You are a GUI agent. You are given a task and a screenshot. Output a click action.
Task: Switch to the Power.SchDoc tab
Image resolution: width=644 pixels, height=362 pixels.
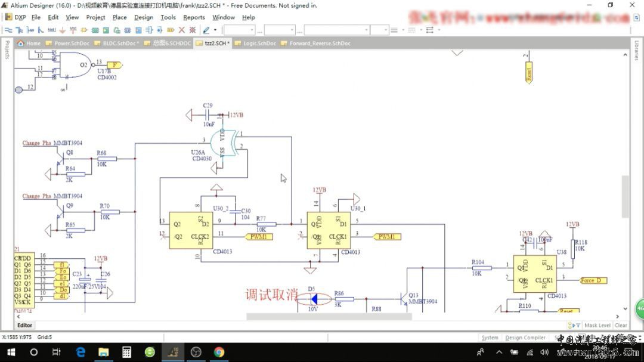click(67, 43)
